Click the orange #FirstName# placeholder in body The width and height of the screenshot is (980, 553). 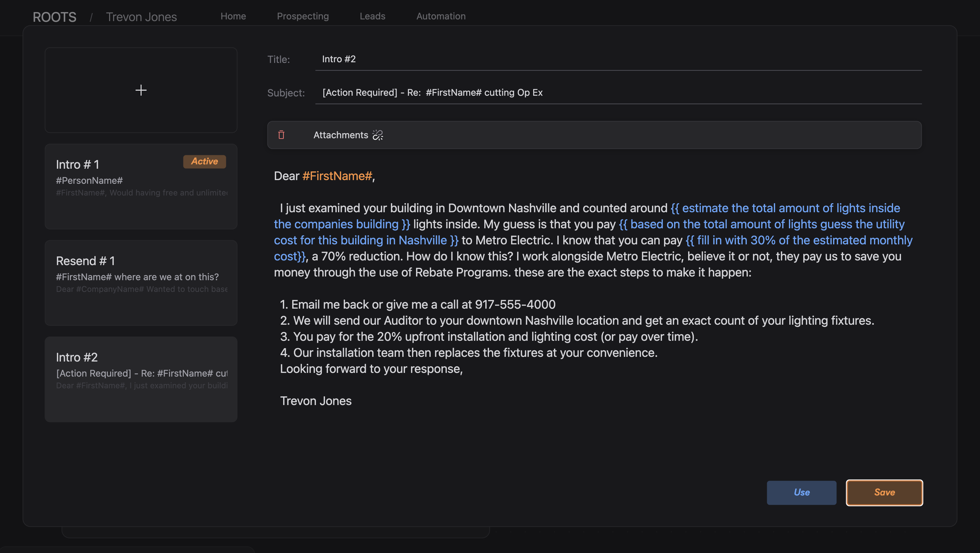point(337,176)
